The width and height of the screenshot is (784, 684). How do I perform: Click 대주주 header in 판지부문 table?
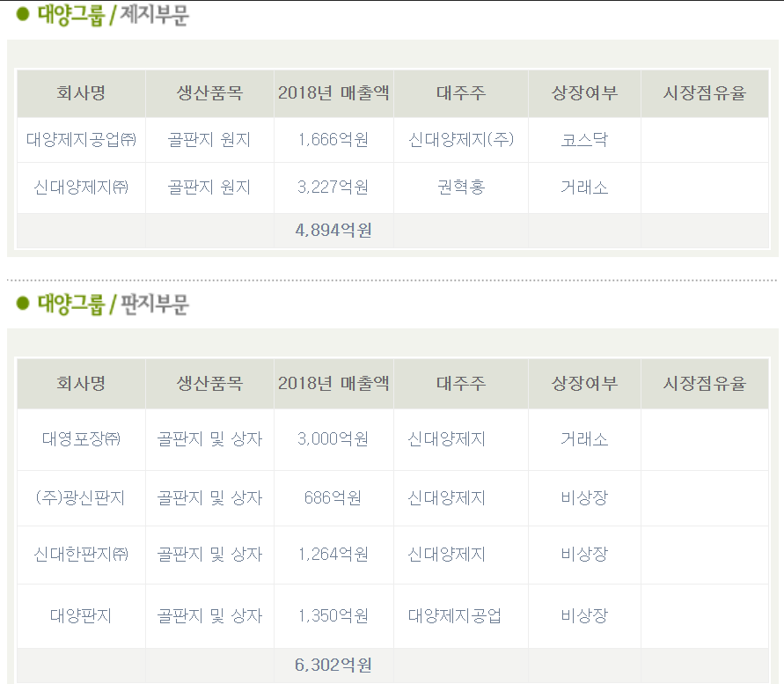pos(461,384)
